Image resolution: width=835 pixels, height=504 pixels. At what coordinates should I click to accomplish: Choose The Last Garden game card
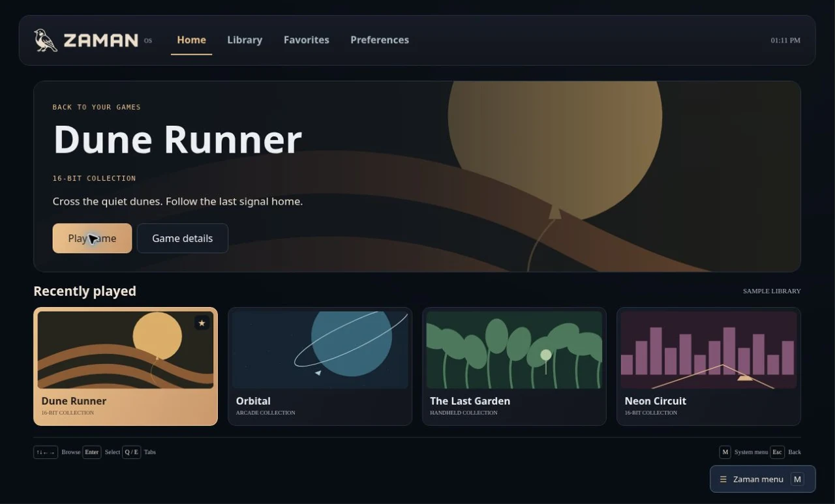[x=514, y=366]
